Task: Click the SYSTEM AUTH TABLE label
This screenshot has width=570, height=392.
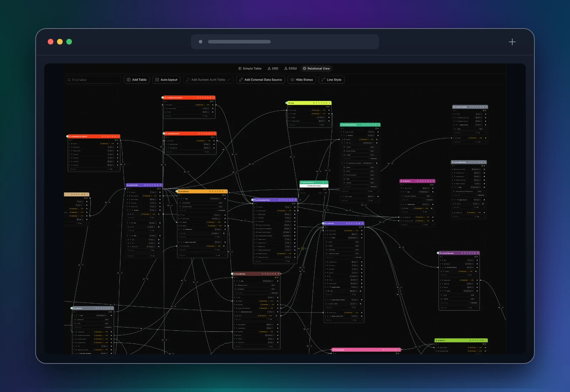Action: point(314,186)
